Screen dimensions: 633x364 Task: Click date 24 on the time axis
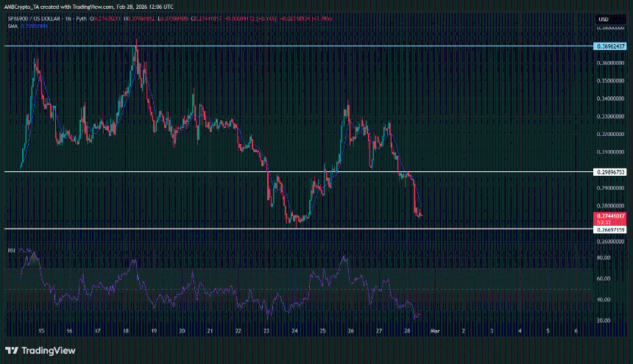pyautogui.click(x=294, y=332)
